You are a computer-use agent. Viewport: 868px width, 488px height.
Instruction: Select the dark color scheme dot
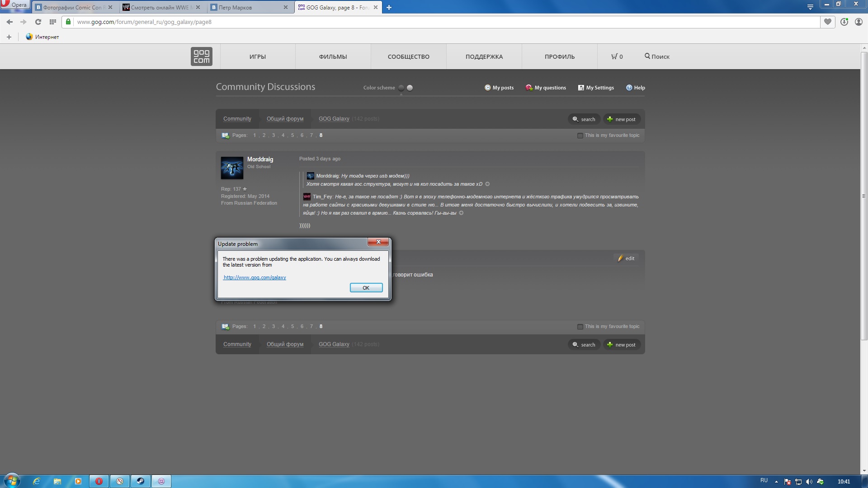tap(401, 88)
